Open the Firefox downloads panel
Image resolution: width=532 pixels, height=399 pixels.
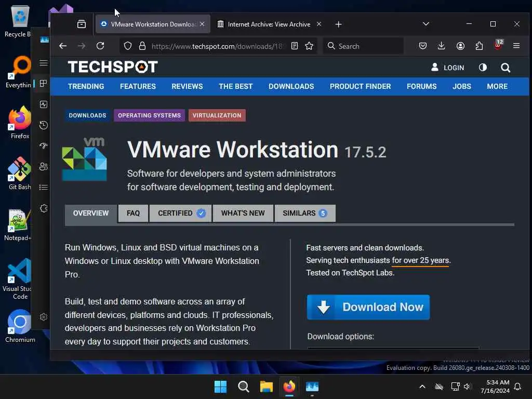pyautogui.click(x=441, y=46)
